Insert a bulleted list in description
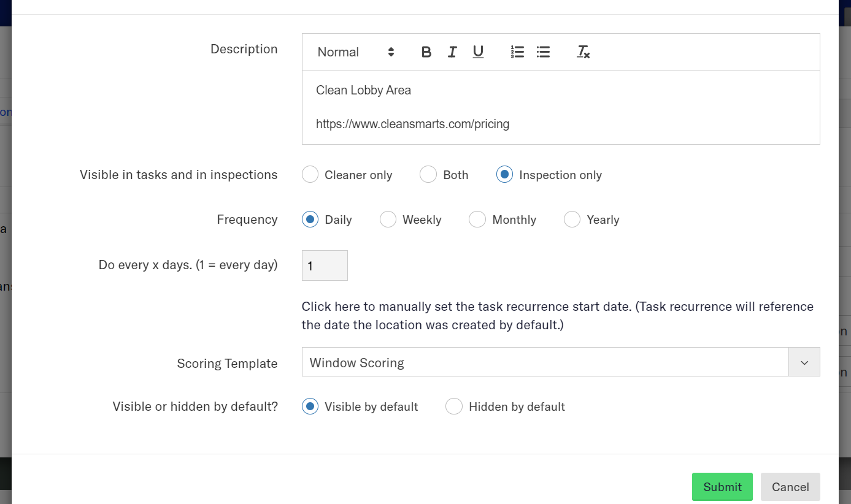The image size is (851, 504). (543, 52)
